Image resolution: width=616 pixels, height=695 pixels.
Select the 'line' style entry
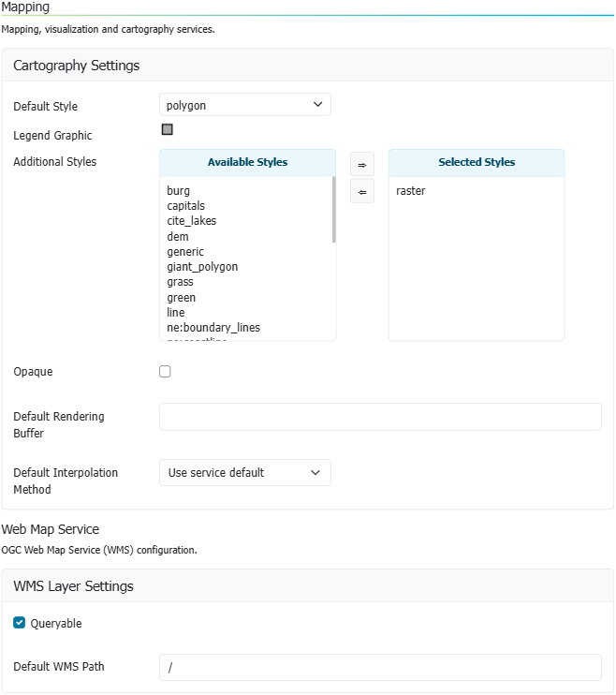pos(176,313)
